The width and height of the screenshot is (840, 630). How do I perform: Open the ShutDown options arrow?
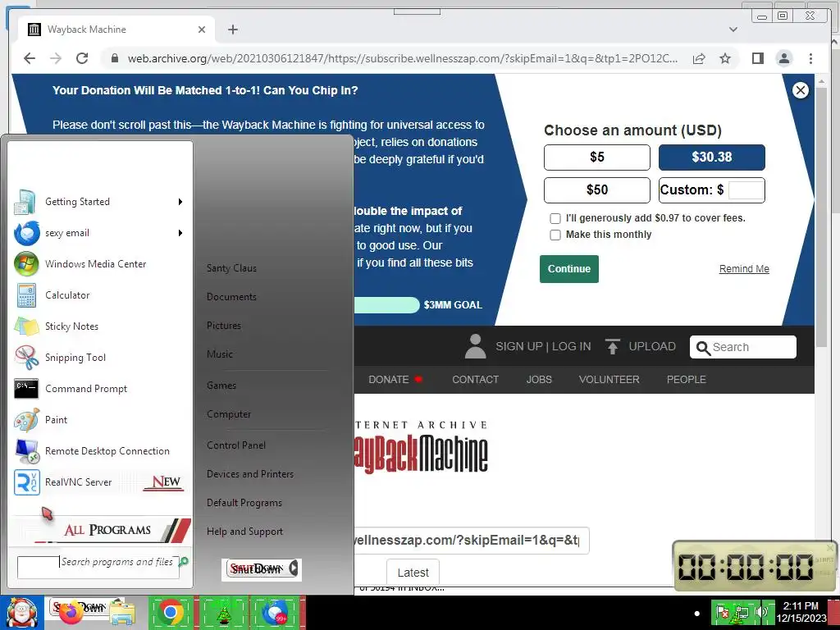294,568
